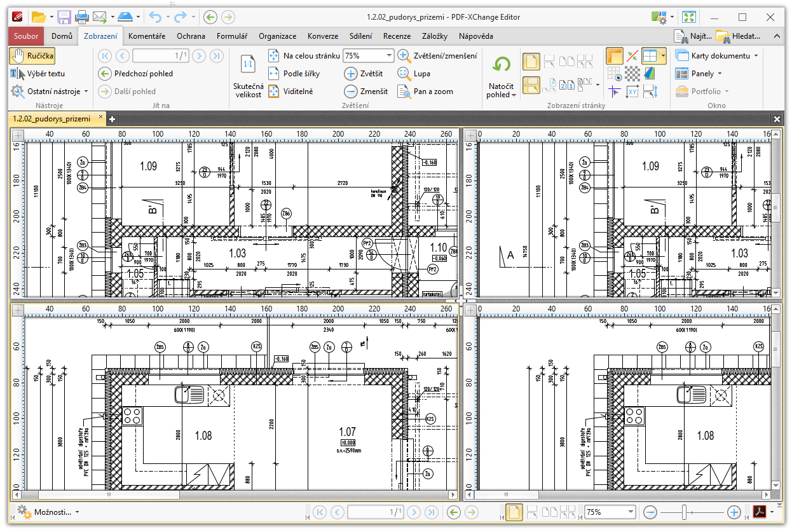792x532 pixels.
Task: Click the fullscreen icon in title bar
Action: [x=688, y=17]
